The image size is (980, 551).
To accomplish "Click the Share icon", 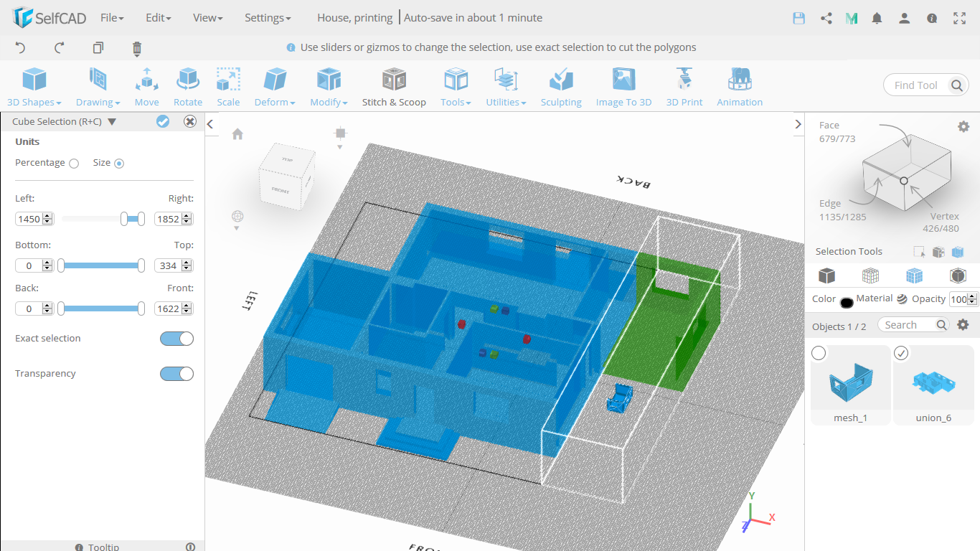I will [x=826, y=19].
